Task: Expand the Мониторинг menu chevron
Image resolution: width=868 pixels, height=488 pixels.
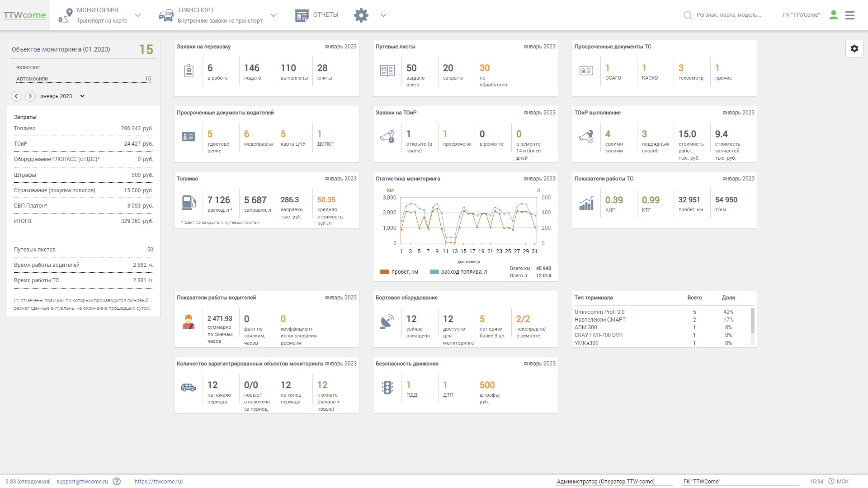Action: tap(138, 15)
